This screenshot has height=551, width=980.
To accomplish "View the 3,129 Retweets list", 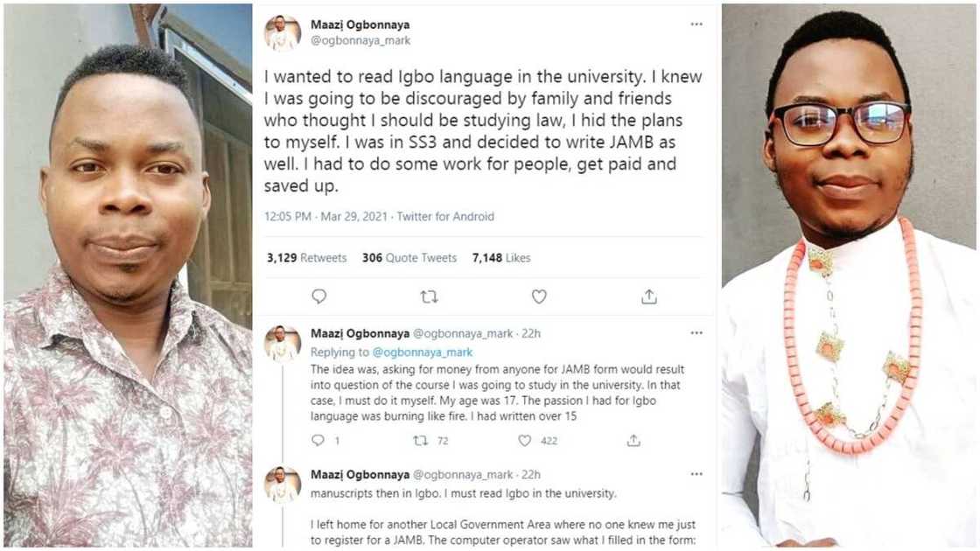I will tap(306, 258).
